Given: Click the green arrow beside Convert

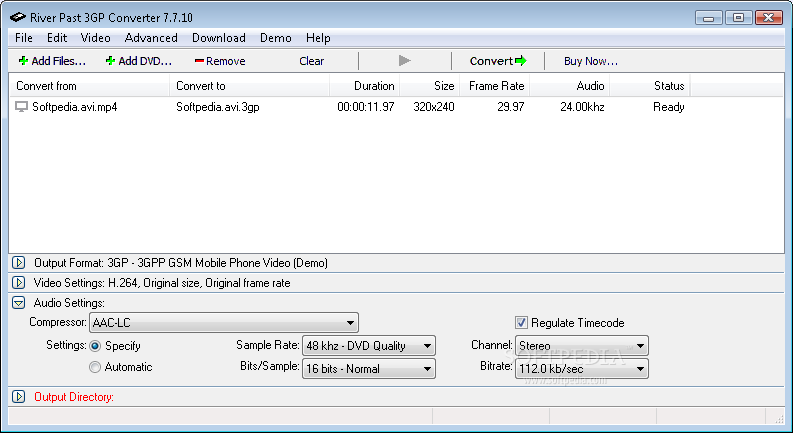Looking at the screenshot, I should 521,61.
